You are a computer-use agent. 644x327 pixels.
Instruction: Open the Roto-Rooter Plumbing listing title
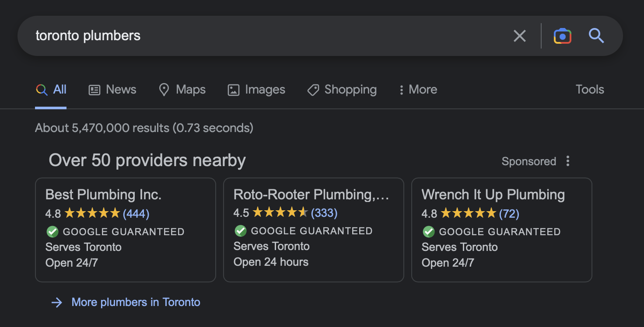(311, 195)
